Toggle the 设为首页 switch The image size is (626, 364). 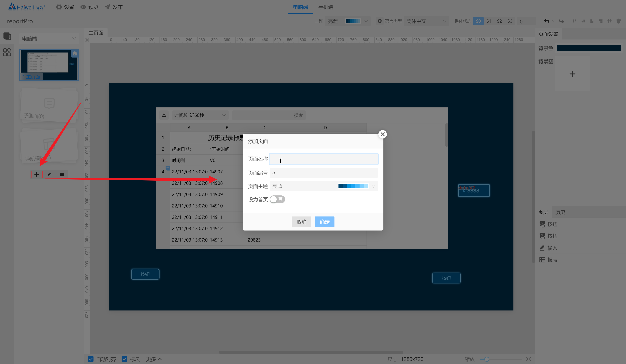pyautogui.click(x=277, y=199)
